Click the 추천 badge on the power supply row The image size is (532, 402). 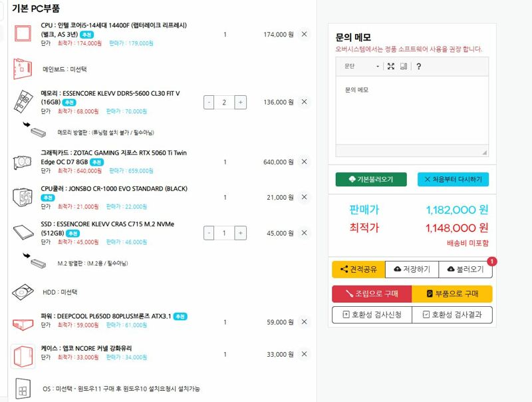coord(180,316)
